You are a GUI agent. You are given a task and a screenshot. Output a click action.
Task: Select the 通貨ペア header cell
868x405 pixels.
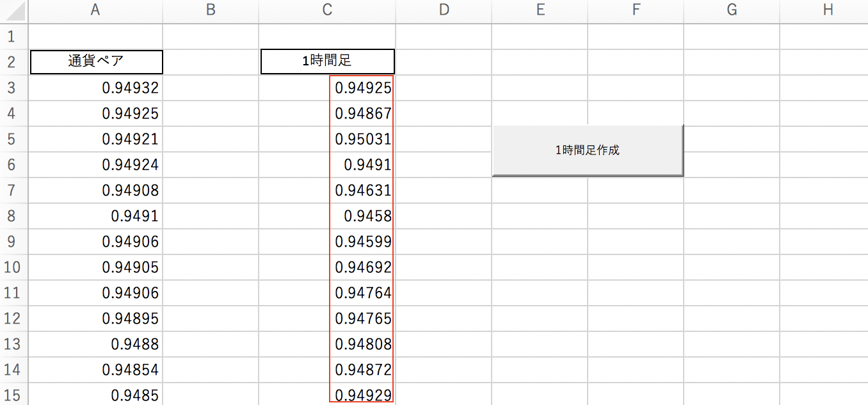click(96, 62)
